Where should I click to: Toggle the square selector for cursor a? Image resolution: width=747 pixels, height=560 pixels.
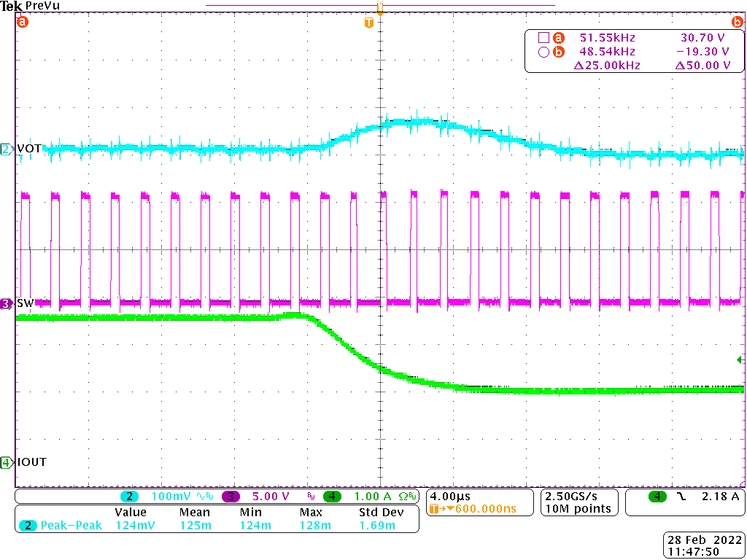(543, 37)
